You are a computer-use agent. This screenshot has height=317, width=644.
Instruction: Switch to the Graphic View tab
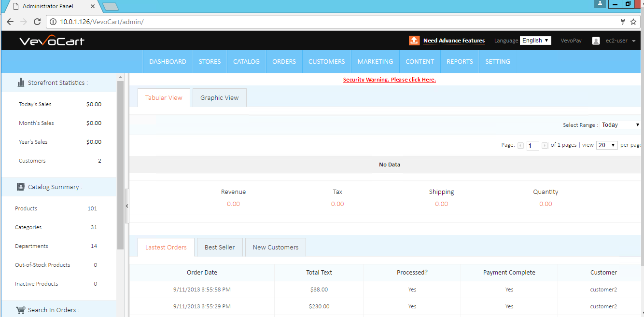pyautogui.click(x=219, y=98)
